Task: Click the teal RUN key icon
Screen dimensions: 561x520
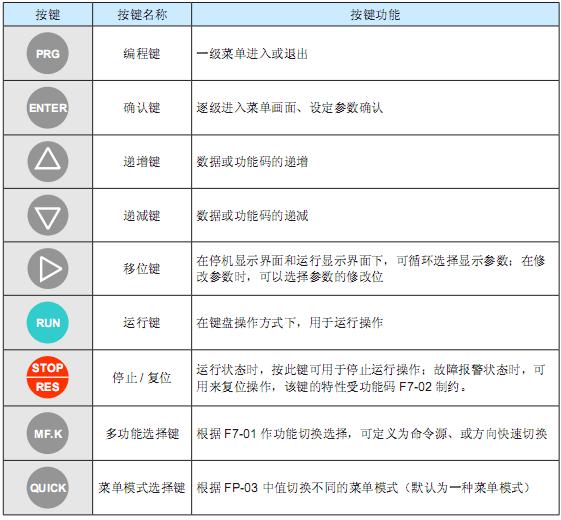Action: click(x=48, y=322)
